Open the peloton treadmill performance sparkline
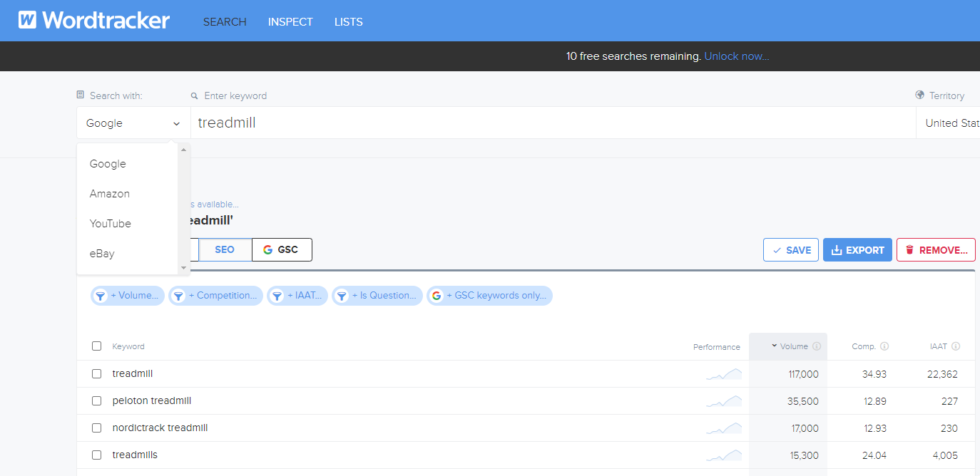 coord(724,401)
